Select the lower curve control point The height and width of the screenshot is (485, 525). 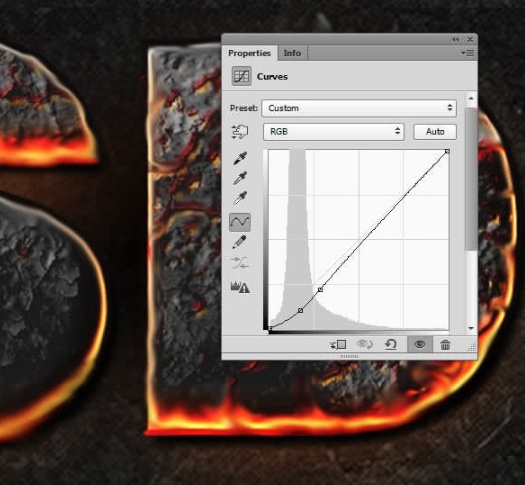click(300, 311)
